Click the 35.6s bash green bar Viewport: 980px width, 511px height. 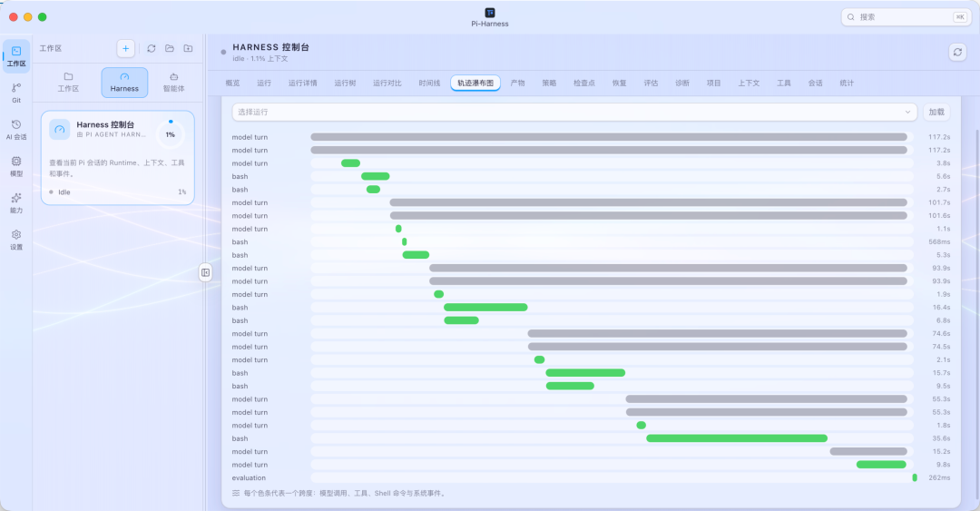[737, 438]
